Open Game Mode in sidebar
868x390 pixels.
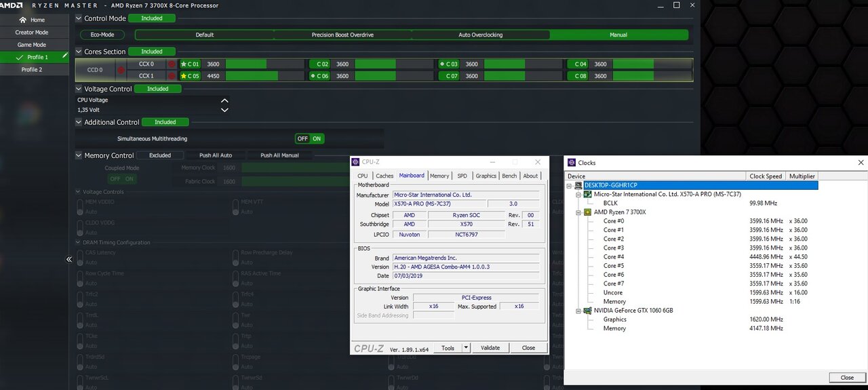click(32, 45)
